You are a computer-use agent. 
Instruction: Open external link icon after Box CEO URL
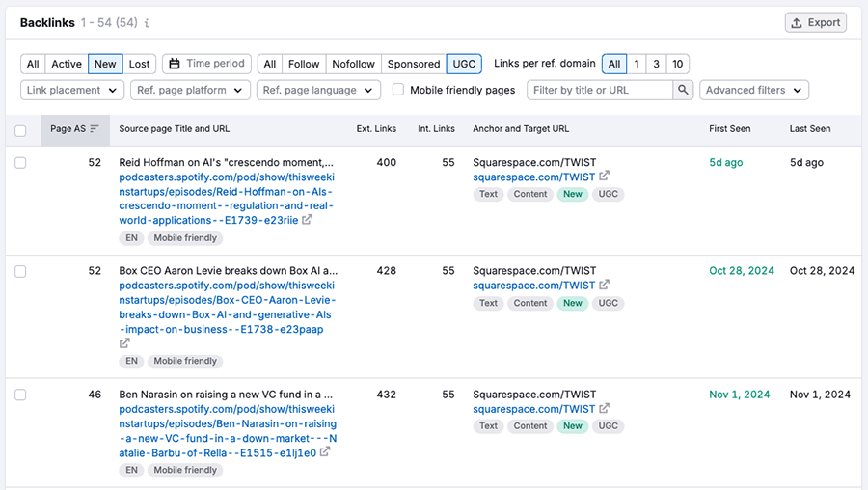pos(124,343)
